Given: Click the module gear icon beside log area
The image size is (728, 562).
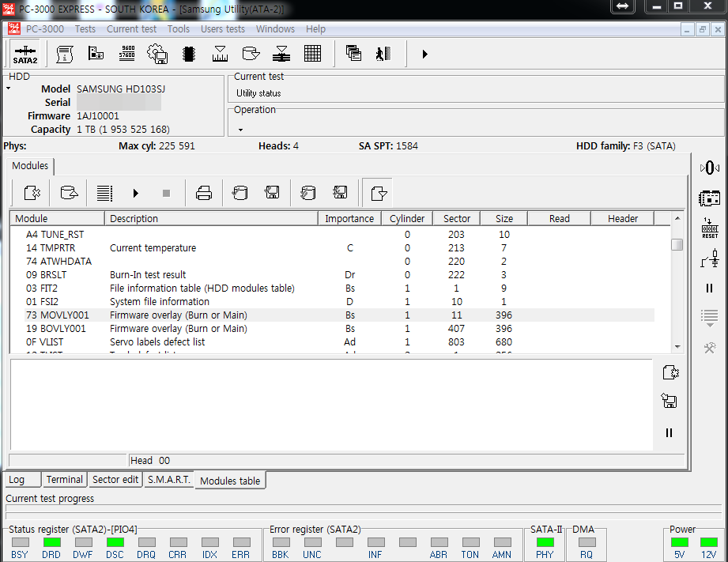Looking at the screenshot, I should (670, 372).
